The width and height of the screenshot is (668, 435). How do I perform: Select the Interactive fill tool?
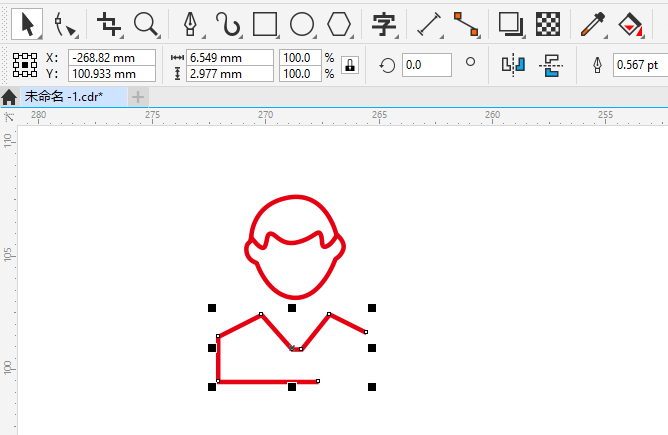630,25
